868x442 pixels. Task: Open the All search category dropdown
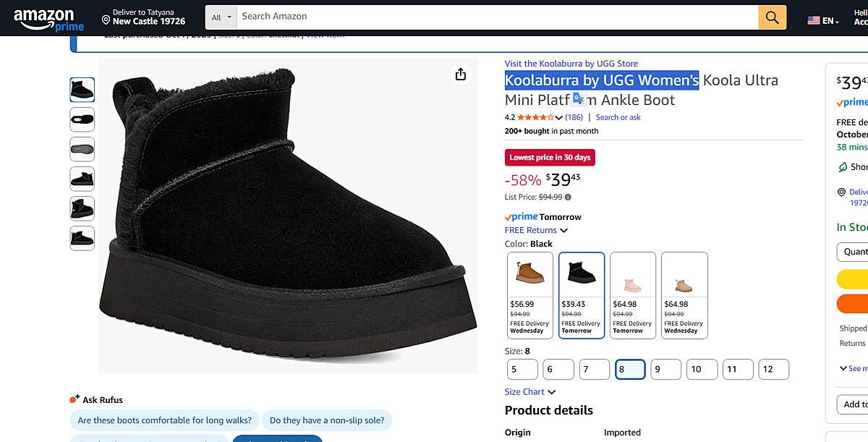click(222, 17)
